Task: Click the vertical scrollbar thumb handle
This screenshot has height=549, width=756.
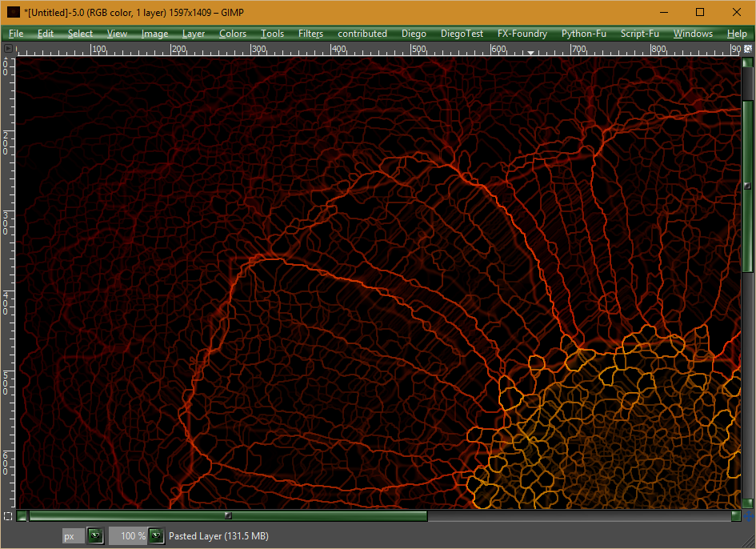Action: [x=748, y=186]
